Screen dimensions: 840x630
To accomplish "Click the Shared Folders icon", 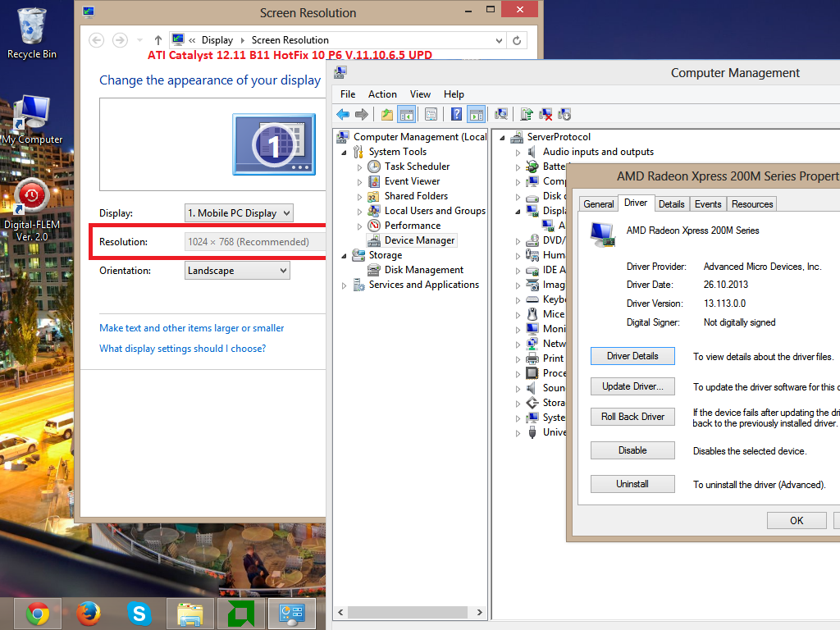I will pos(374,196).
